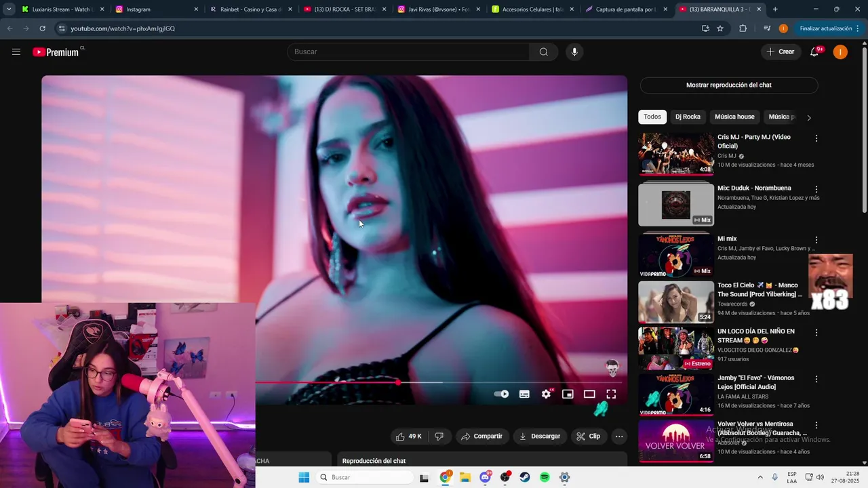Screen dimensions: 868x488
Task: Create a Clip with scissors button
Action: (589, 436)
